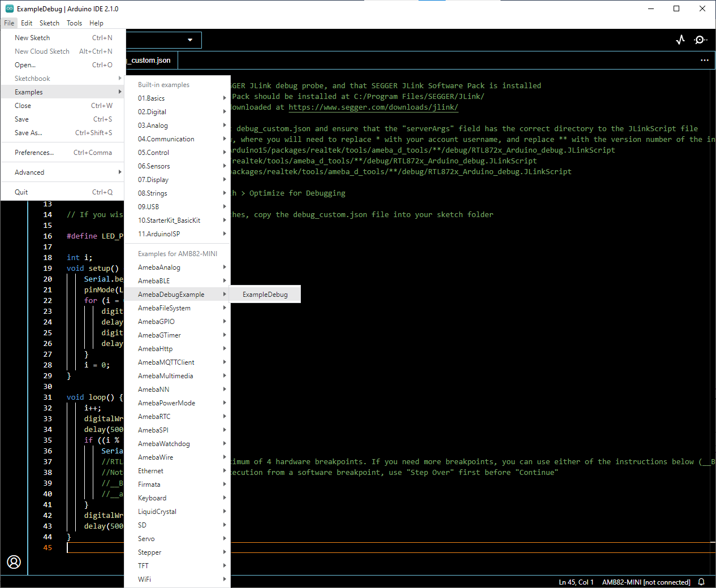
Task: Choose New Sketch from File menu
Action: point(63,38)
